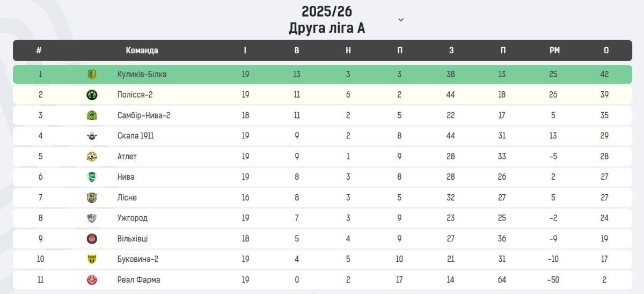Expand the season league dropdown chevron
Image resolution: width=644 pixels, height=294 pixels.
click(401, 20)
